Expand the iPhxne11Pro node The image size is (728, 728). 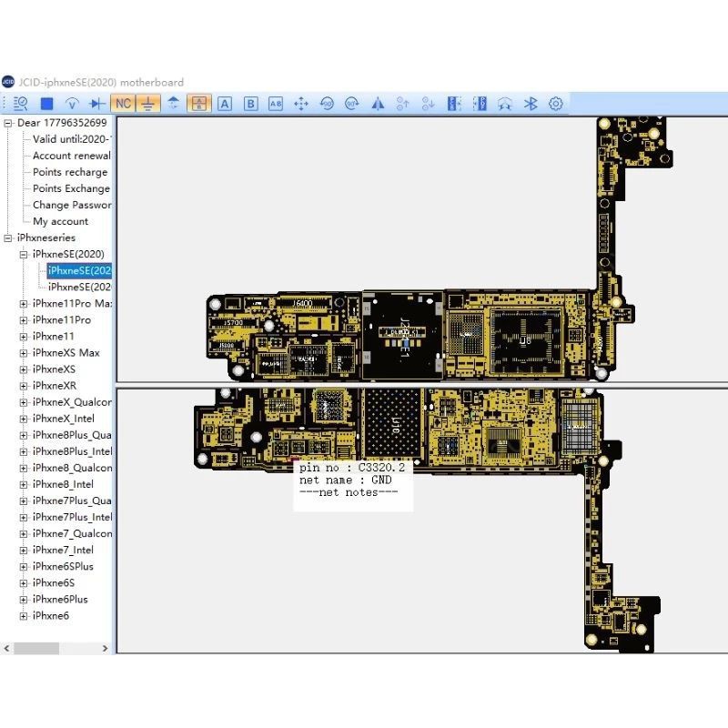coord(24,320)
